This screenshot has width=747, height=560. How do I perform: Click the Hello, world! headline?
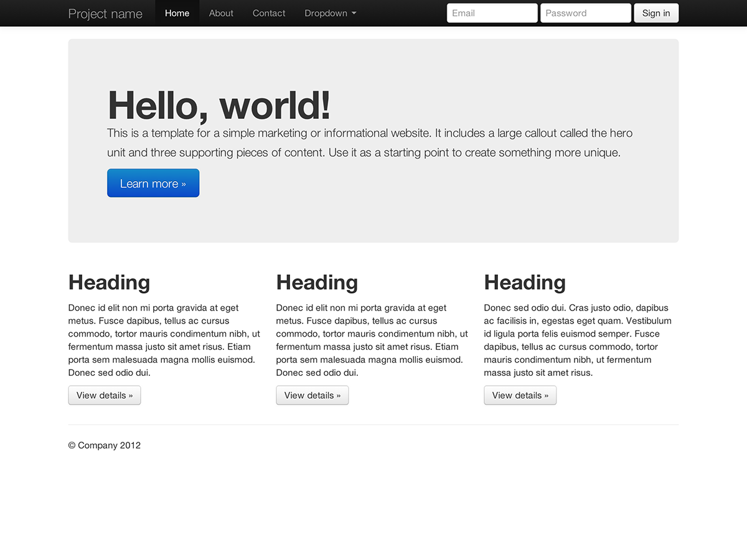218,105
